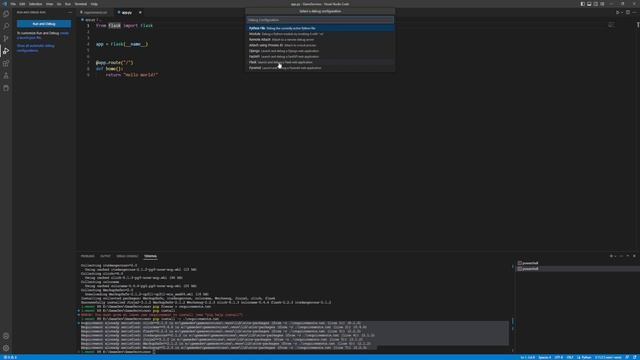Open the Terminal menu
Image resolution: width=640 pixels, height=360 pixels.
pos(81,4)
